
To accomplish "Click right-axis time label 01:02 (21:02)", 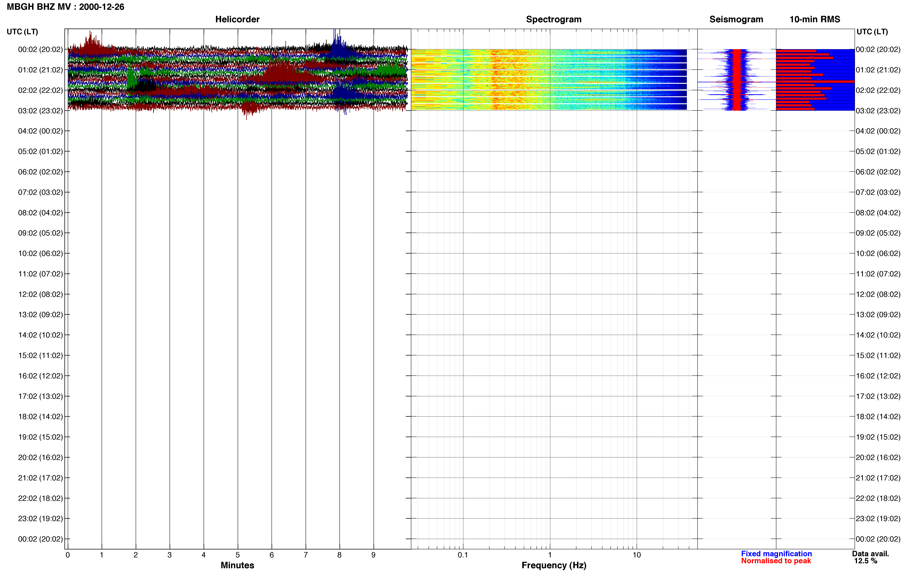I will tap(878, 70).
